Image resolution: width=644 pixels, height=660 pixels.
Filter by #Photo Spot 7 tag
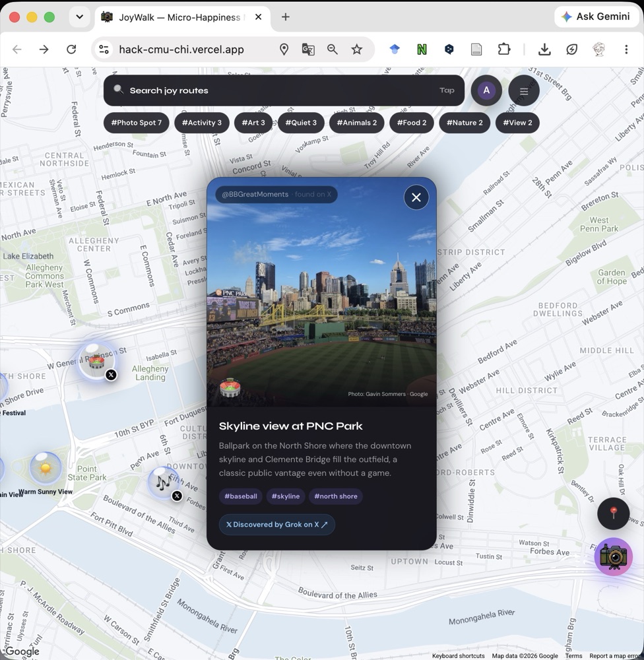(137, 123)
